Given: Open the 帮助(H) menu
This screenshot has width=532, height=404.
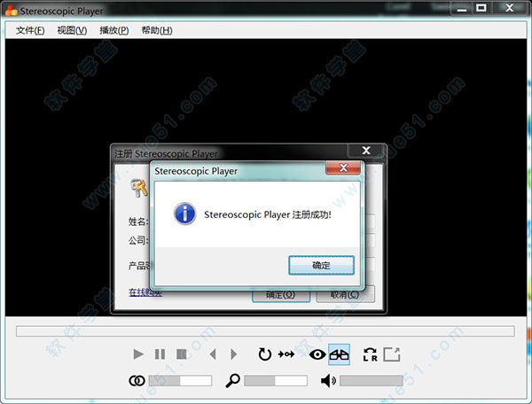Looking at the screenshot, I should [x=157, y=30].
